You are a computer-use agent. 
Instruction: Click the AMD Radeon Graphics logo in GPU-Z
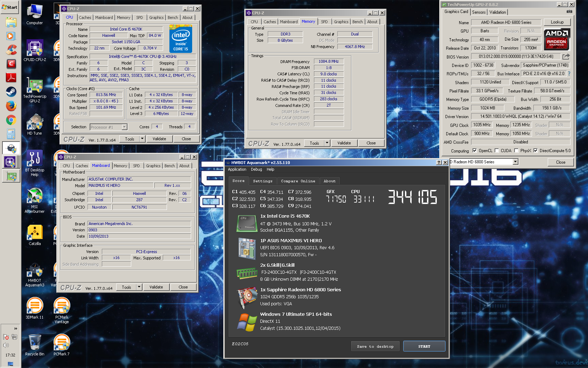point(556,39)
